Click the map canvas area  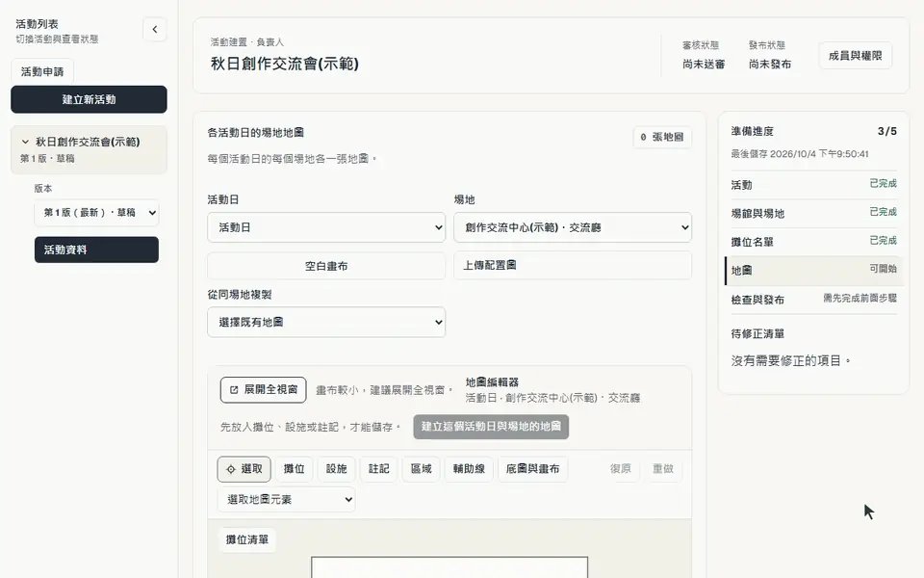tap(449, 566)
